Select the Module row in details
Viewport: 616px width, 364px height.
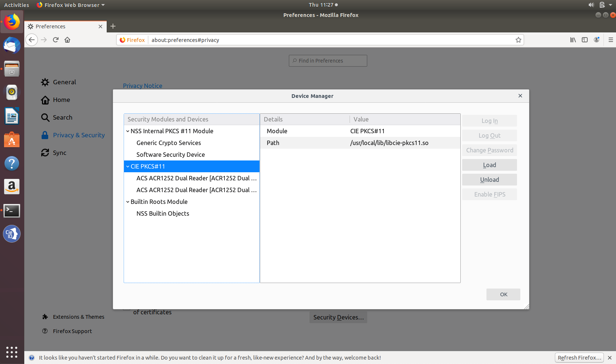[360, 131]
